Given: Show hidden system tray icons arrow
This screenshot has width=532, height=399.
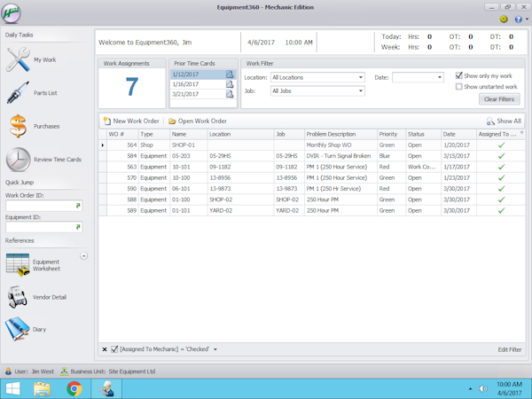Looking at the screenshot, I should click(470, 389).
